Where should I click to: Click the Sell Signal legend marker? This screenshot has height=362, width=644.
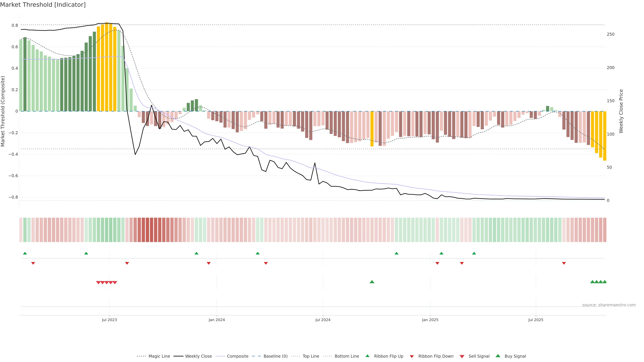click(x=462, y=356)
